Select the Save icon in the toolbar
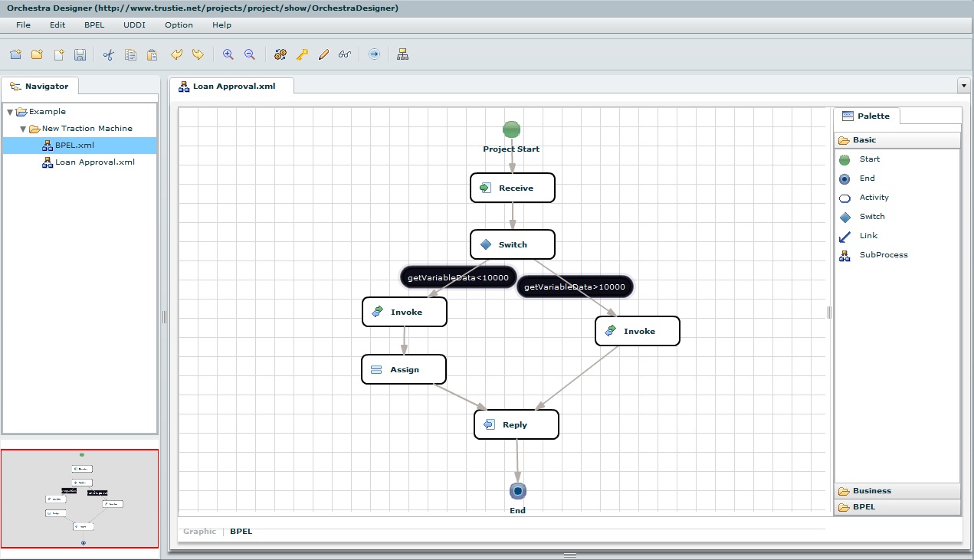This screenshot has width=974, height=560. (x=80, y=54)
